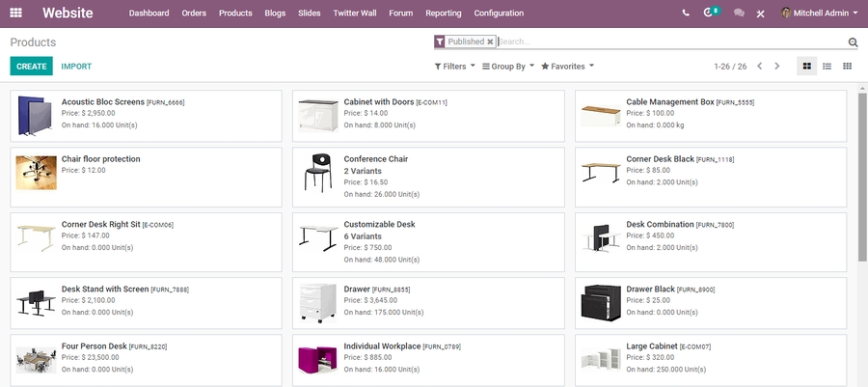Open the white Drawer thumbnail
The height and width of the screenshot is (387, 868).
pyautogui.click(x=318, y=303)
